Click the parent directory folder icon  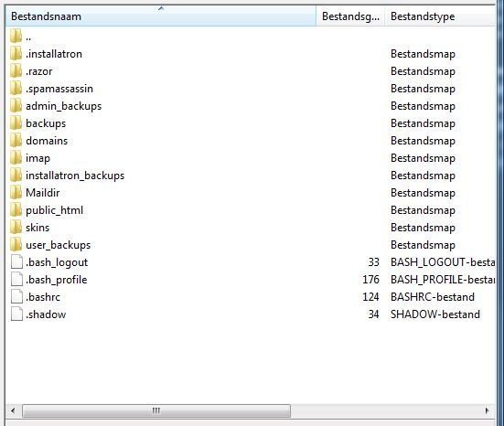point(16,36)
